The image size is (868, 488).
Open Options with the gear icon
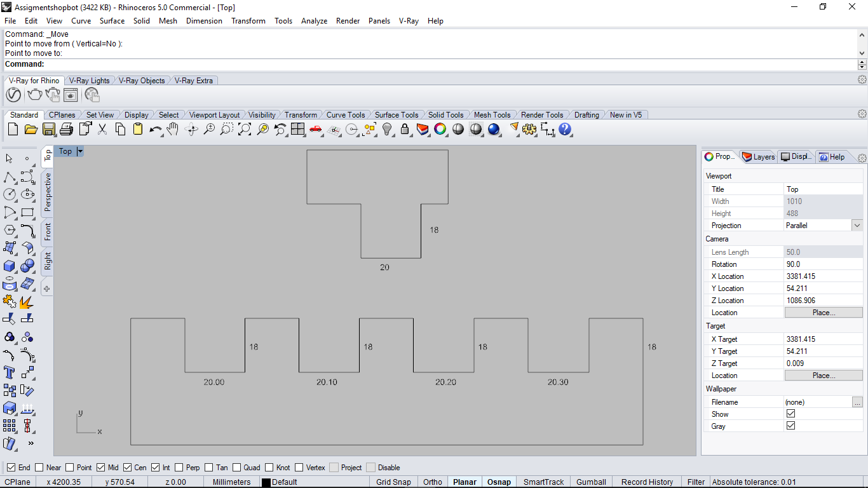(x=529, y=130)
